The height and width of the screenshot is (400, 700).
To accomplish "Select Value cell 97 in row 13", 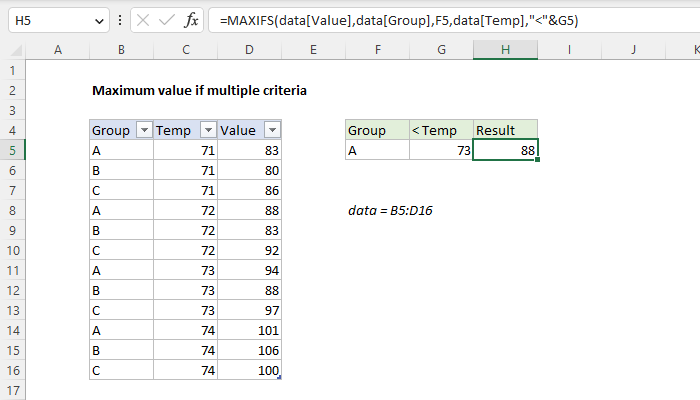I will pos(250,310).
